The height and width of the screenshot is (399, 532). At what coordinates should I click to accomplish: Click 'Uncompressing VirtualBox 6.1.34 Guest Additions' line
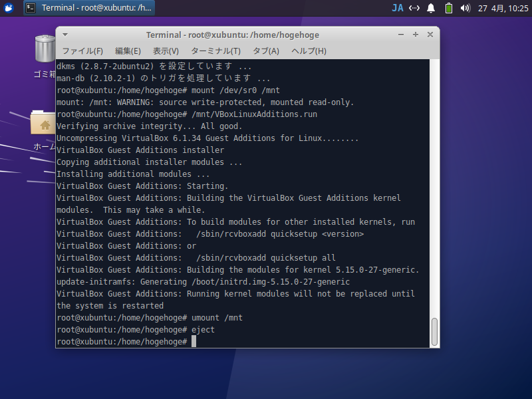[x=207, y=138]
